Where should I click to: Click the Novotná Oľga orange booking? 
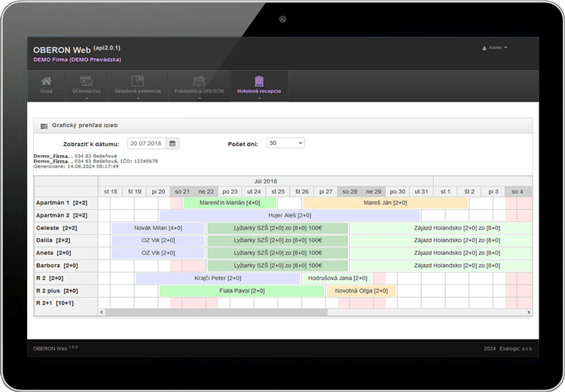(x=361, y=290)
